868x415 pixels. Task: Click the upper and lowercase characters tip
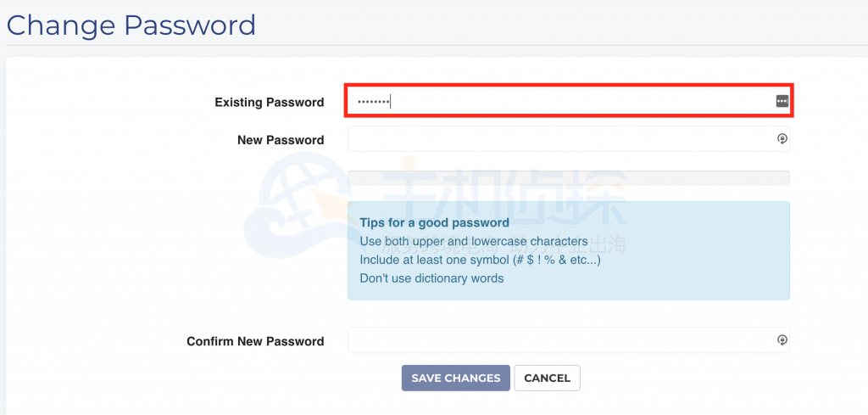pos(473,241)
